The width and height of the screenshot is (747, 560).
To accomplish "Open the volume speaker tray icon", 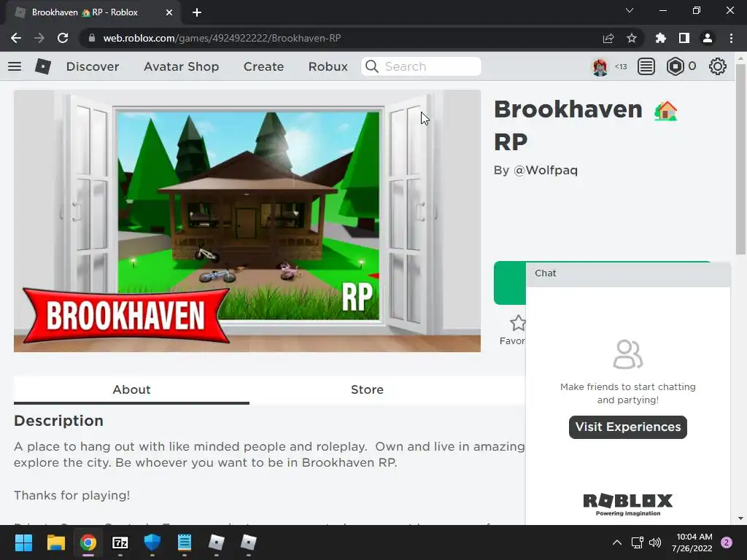I will (655, 542).
